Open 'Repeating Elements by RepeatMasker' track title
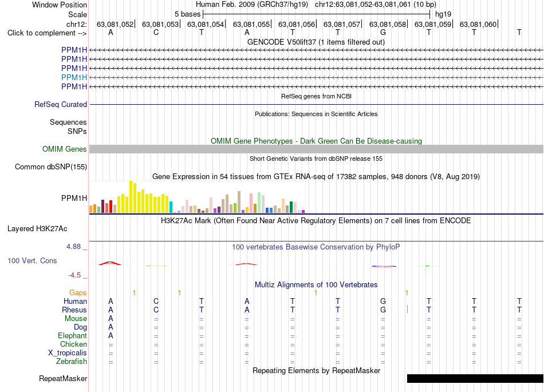Screen dimensions: 544x392 click(x=316, y=370)
